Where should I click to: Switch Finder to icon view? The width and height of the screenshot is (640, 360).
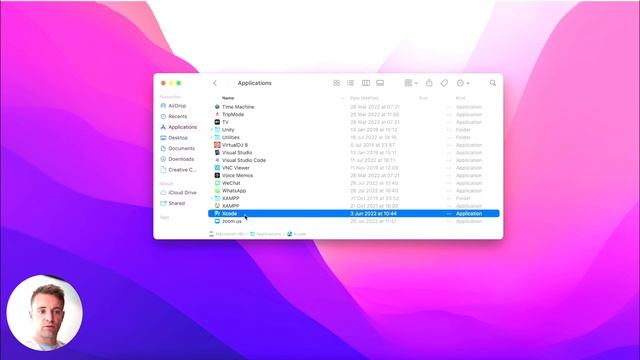point(336,83)
